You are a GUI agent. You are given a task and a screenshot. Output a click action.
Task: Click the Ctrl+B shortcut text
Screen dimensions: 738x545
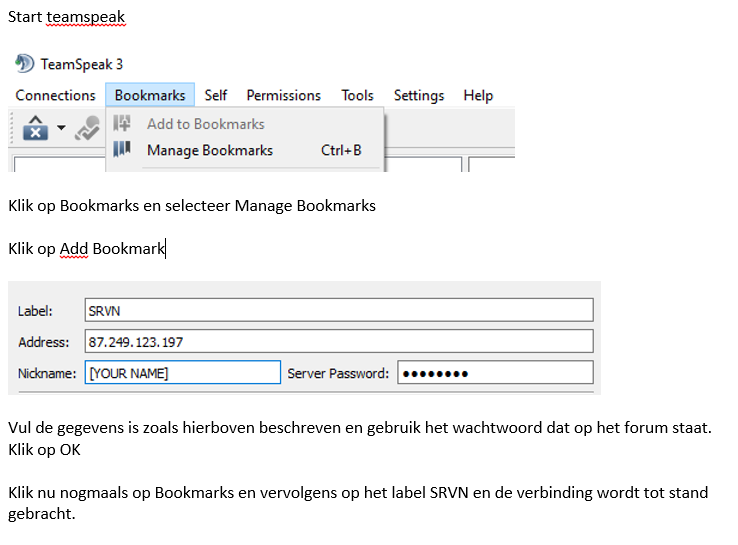[341, 150]
